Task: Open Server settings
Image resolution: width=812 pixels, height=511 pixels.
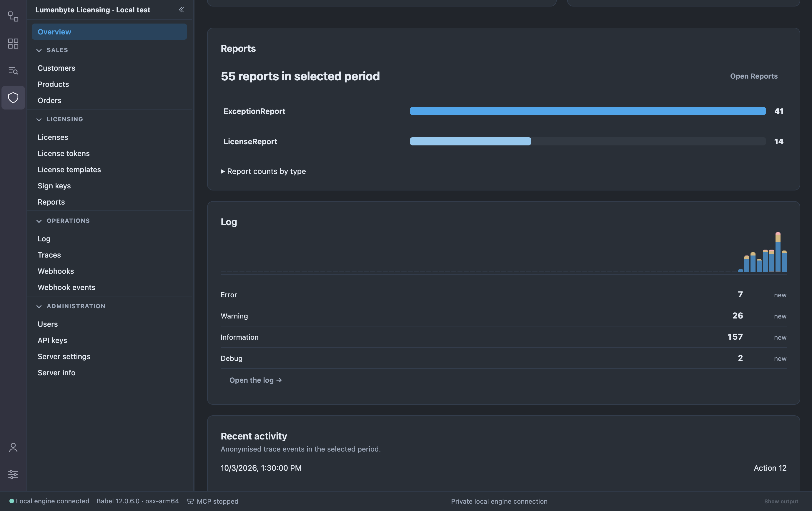Action: click(x=109, y=356)
